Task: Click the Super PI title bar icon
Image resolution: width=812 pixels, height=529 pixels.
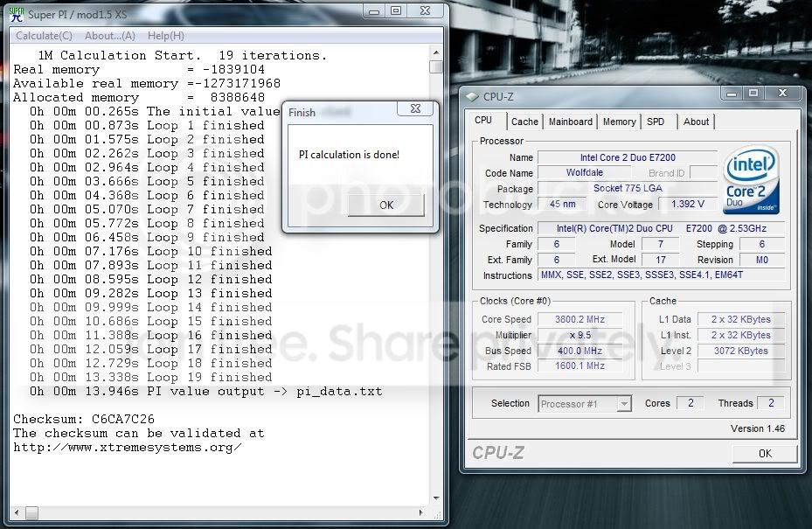Action: click(x=17, y=14)
